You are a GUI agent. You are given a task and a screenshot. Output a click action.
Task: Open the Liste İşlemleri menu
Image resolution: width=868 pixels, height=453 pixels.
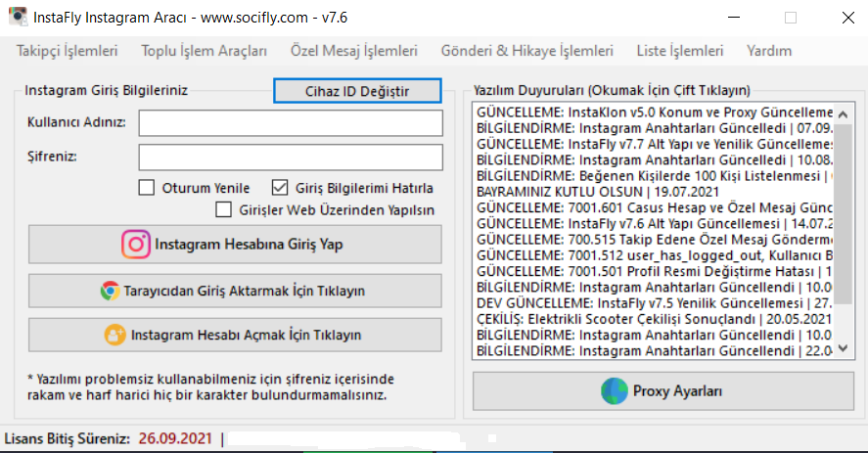680,51
